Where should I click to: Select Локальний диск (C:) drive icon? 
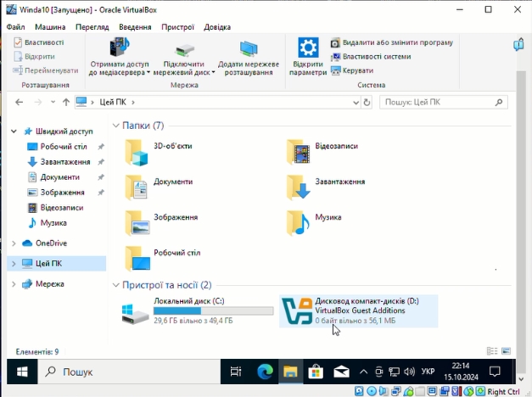click(135, 314)
